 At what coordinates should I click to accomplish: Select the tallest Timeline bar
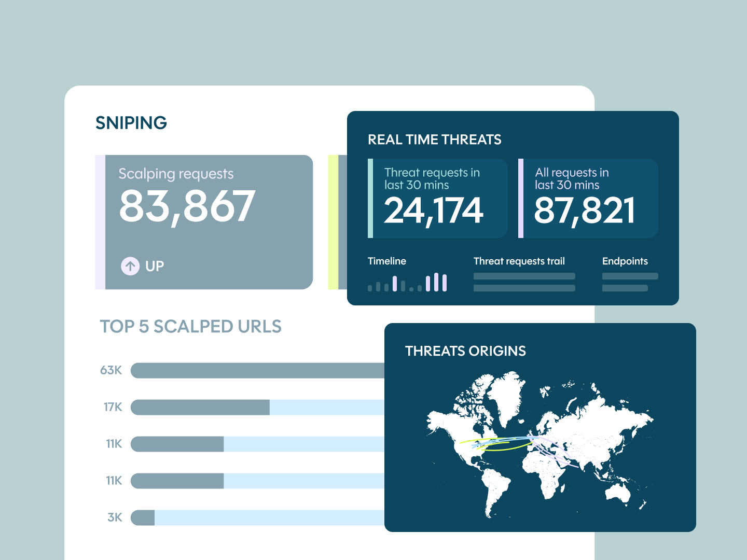click(436, 282)
